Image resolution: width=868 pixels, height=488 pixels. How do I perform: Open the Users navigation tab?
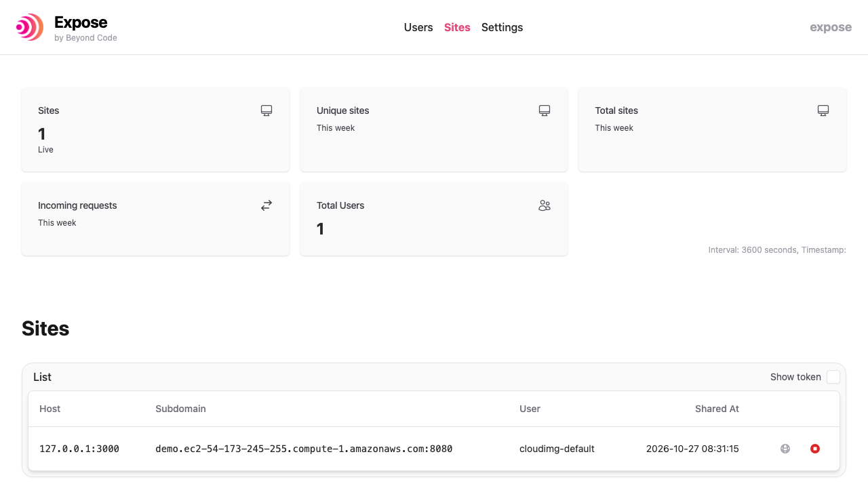pyautogui.click(x=418, y=27)
